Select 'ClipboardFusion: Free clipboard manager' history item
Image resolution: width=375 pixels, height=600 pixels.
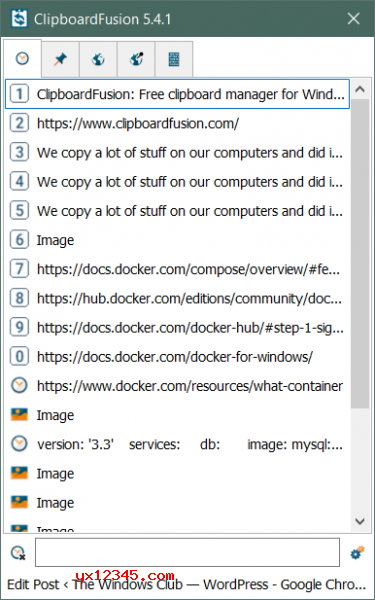click(177, 94)
